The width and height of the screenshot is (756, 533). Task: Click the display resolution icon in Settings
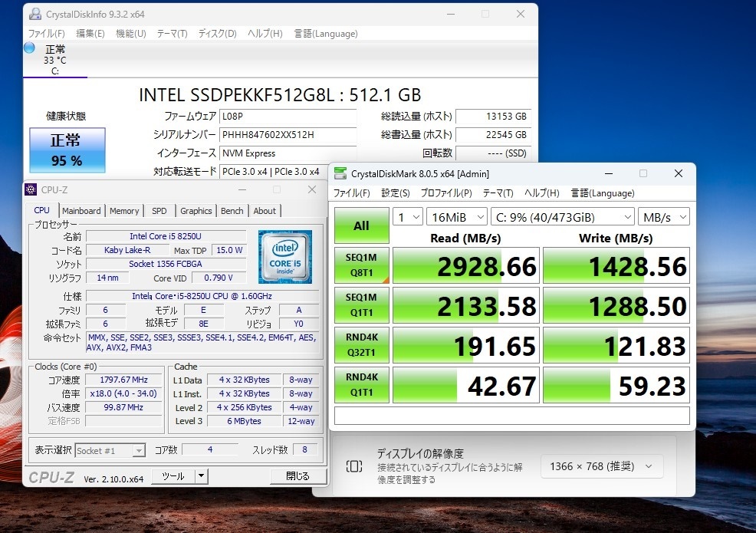354,466
